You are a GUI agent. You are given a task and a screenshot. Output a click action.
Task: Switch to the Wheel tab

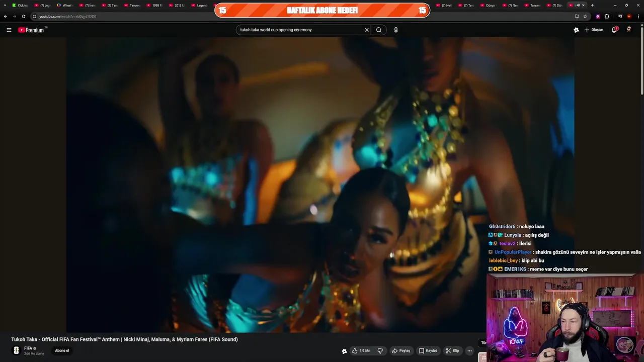click(64, 5)
